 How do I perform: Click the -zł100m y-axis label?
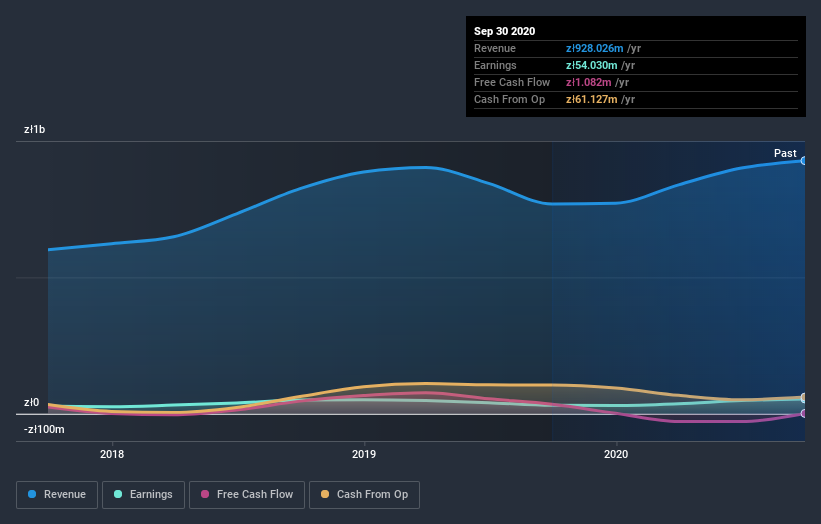44,429
